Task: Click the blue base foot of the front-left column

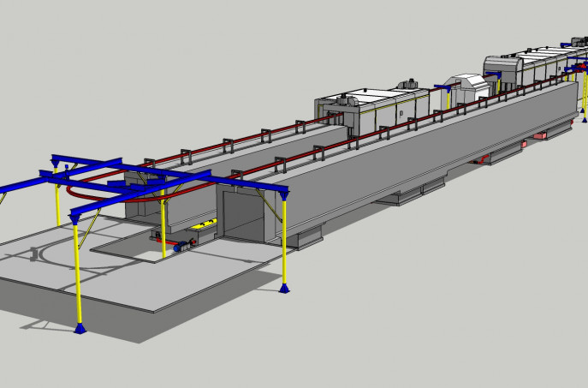Action: point(80,328)
